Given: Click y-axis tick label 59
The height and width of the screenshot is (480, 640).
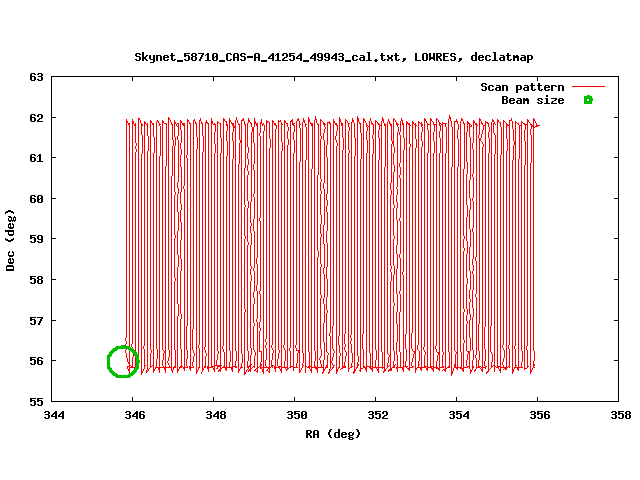Looking at the screenshot, I should pos(36,239).
